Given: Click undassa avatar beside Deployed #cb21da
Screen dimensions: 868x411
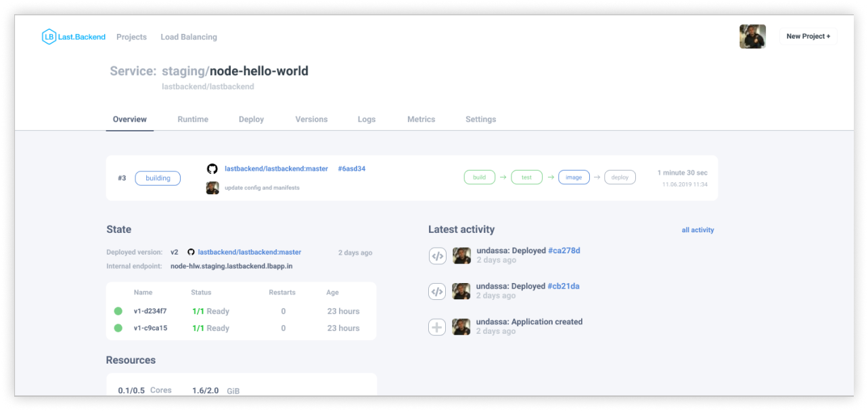Looking at the screenshot, I should pyautogui.click(x=461, y=291).
